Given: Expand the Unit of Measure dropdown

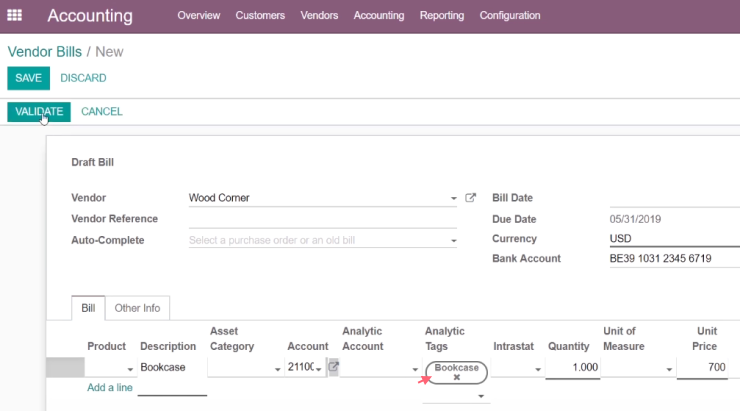Looking at the screenshot, I should point(669,369).
